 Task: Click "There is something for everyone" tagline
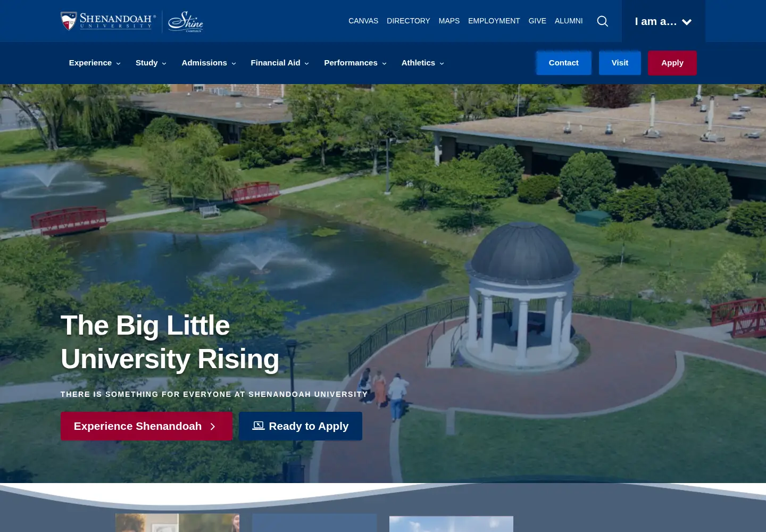pyautogui.click(x=214, y=394)
